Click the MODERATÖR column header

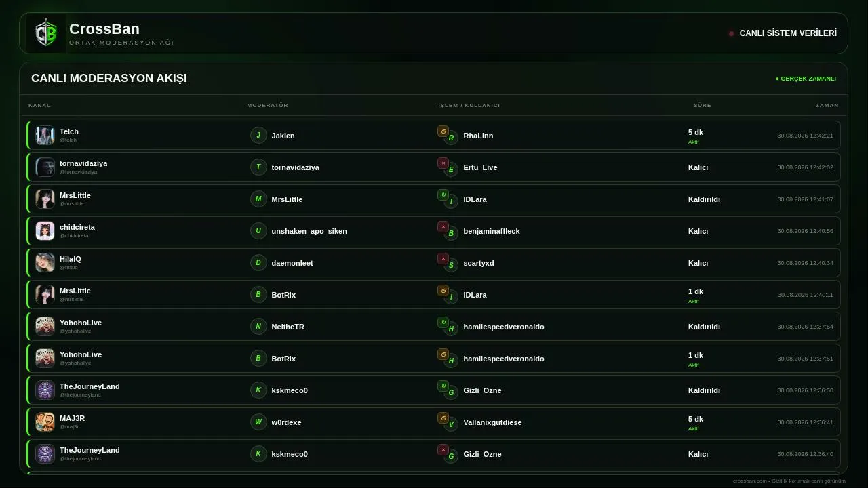pos(268,106)
